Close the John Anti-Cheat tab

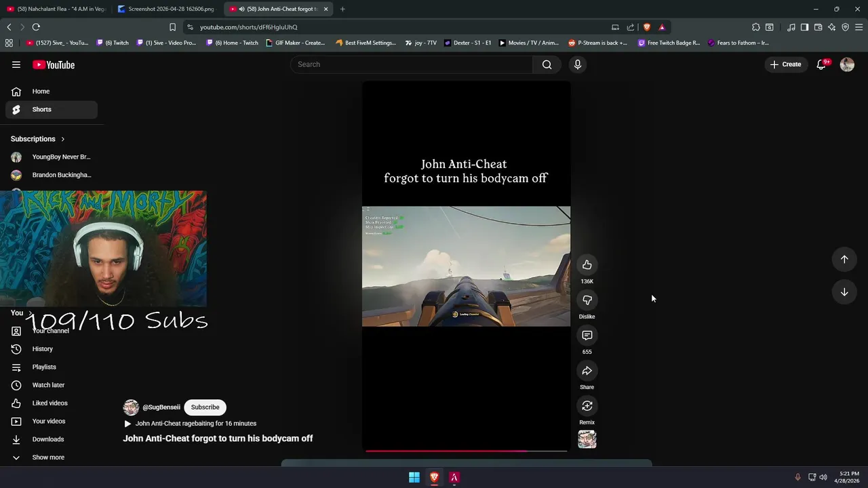click(325, 9)
